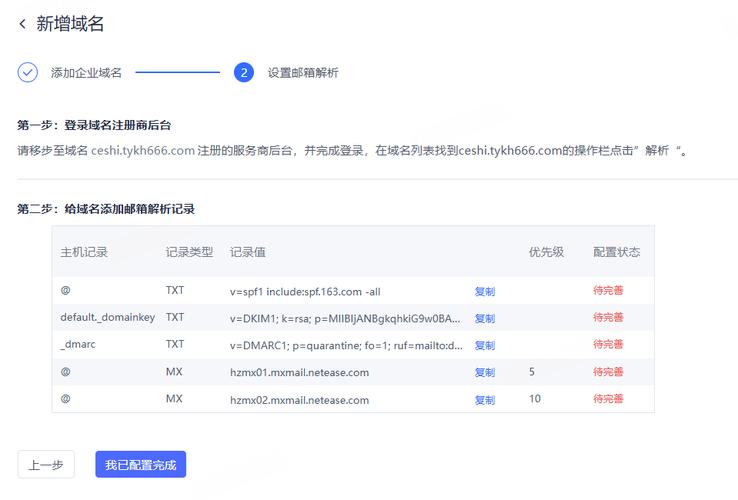Click 待完善 status for default._domainkey row
The image size is (738, 500).
[x=608, y=318]
